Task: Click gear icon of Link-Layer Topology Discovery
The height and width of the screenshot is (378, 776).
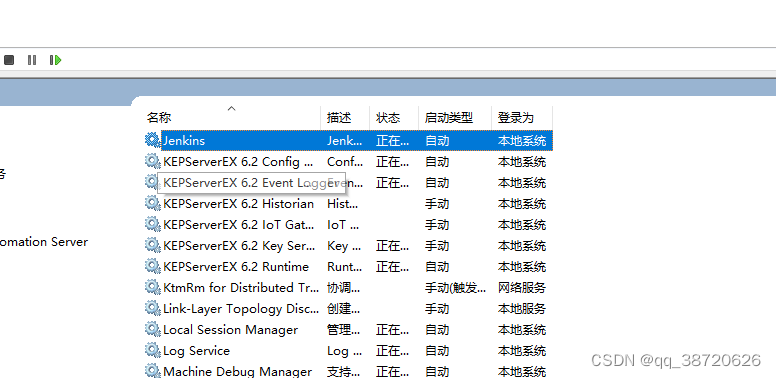Action: point(152,308)
